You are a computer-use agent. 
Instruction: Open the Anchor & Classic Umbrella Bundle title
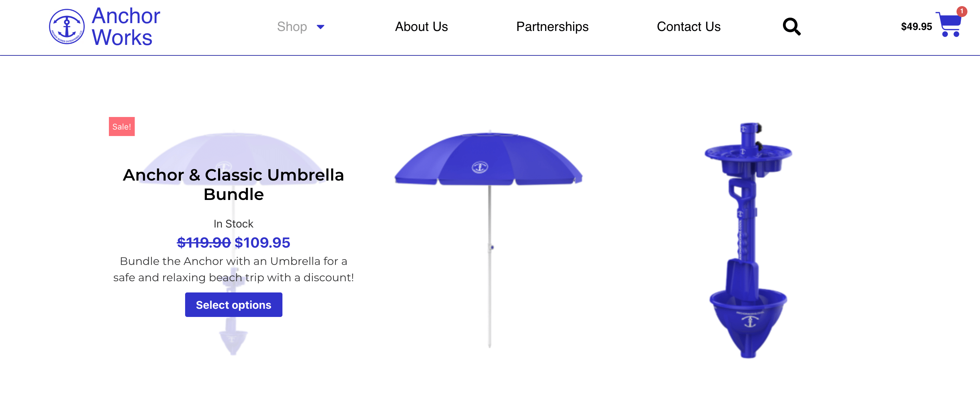(x=233, y=184)
